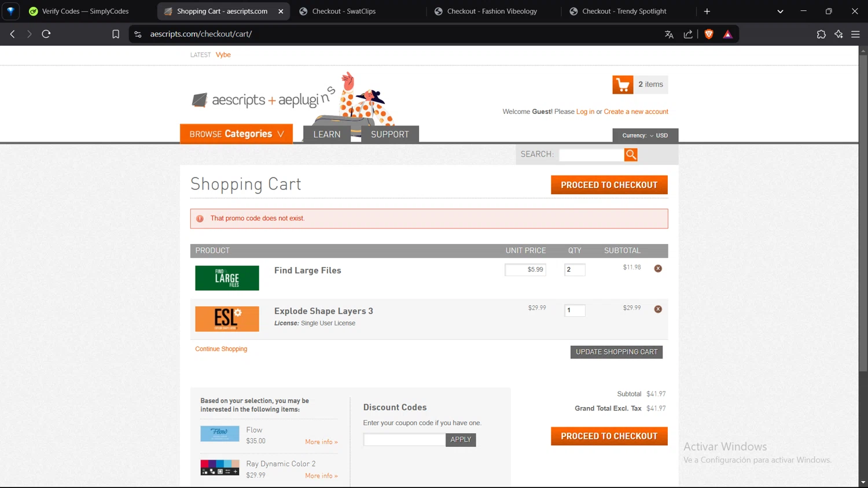
Task: Click 'That promo code does not exist' message
Action: [258, 218]
